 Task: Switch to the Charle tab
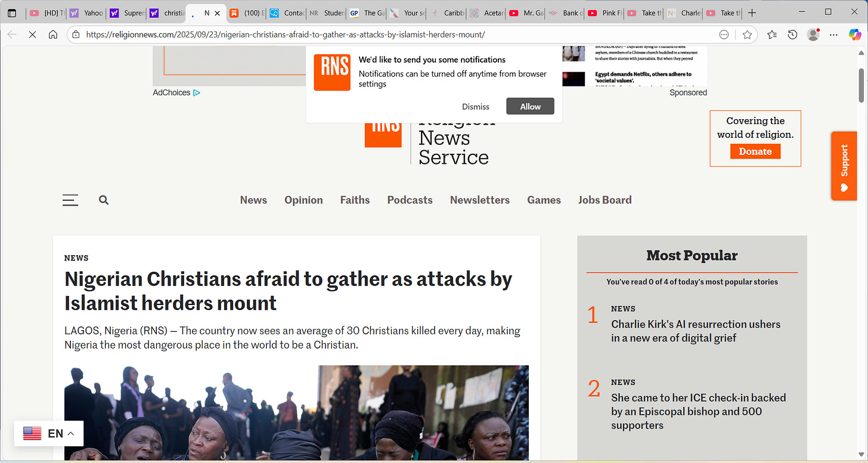[683, 13]
